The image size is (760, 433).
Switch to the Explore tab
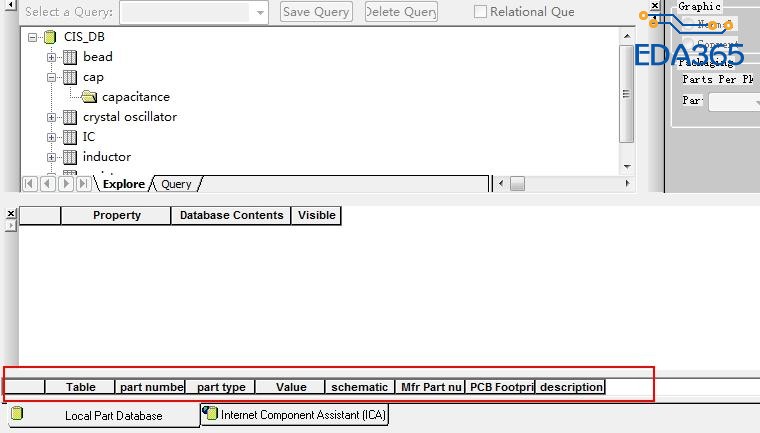coord(124,184)
